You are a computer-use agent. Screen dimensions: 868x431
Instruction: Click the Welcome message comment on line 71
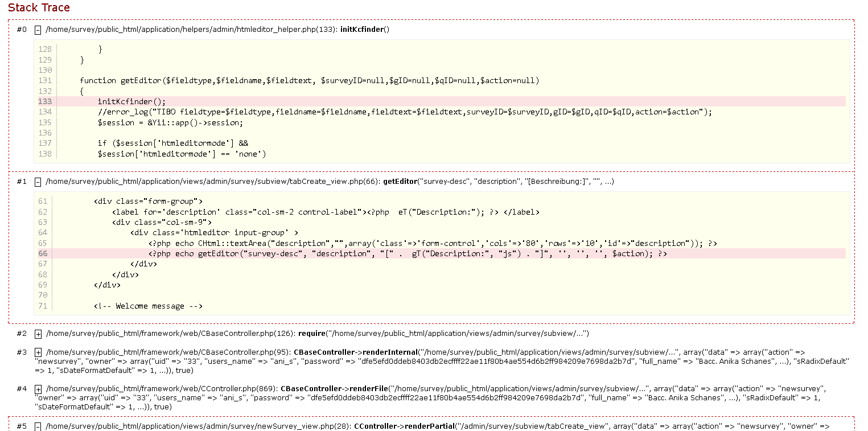(x=148, y=306)
